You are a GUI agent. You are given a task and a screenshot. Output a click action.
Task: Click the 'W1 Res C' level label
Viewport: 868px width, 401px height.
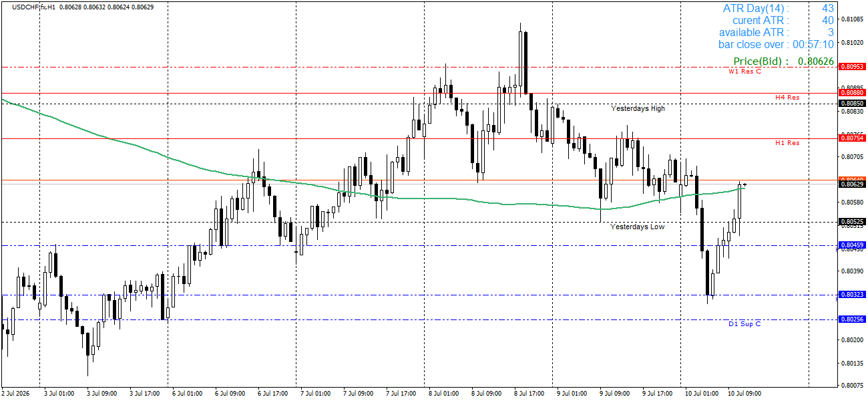coord(744,71)
